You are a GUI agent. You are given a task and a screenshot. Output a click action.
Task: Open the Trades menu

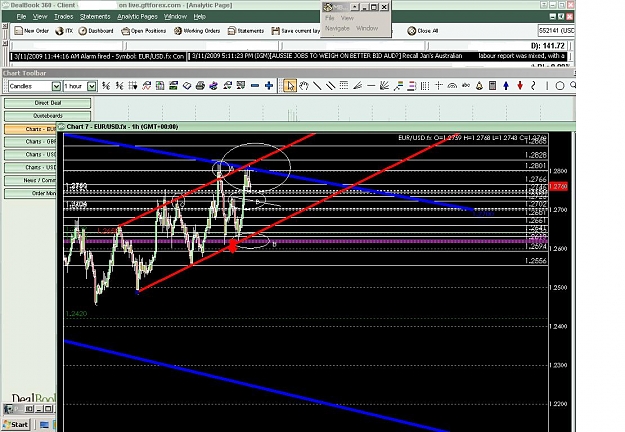coord(63,17)
